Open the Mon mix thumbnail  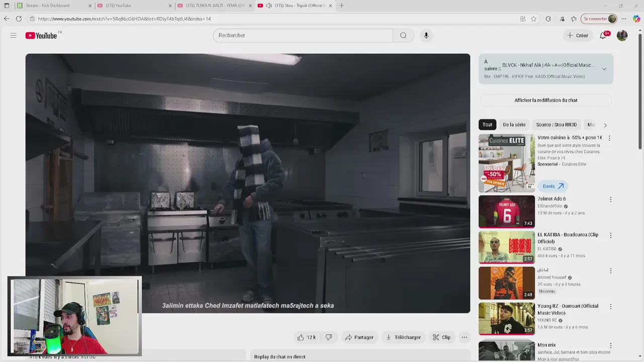click(507, 351)
